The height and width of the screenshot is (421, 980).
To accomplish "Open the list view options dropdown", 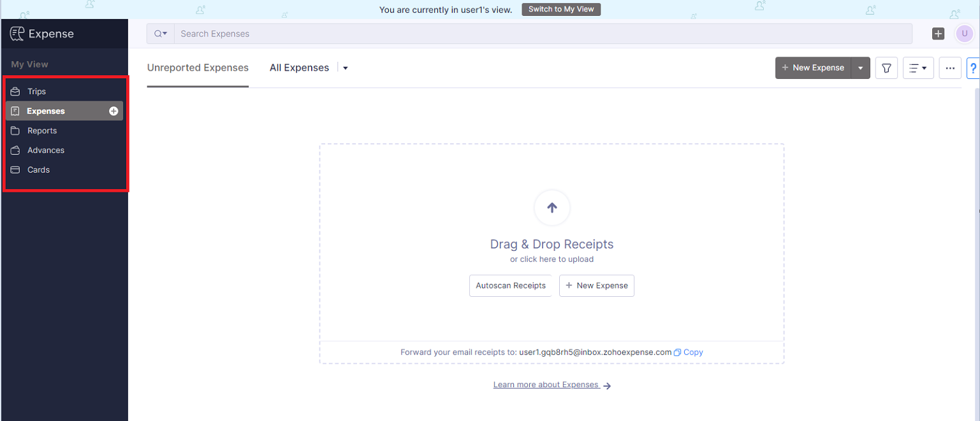I will tap(918, 68).
